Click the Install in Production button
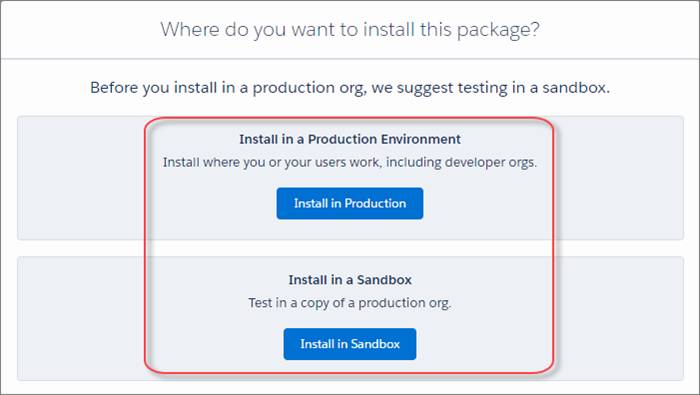700x395 pixels. click(x=350, y=204)
